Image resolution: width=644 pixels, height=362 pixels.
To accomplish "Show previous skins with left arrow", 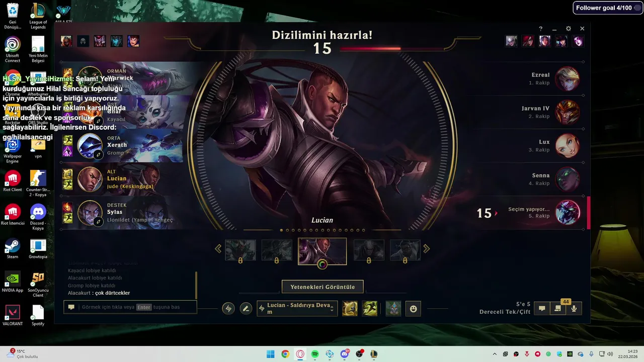I will [x=218, y=248].
